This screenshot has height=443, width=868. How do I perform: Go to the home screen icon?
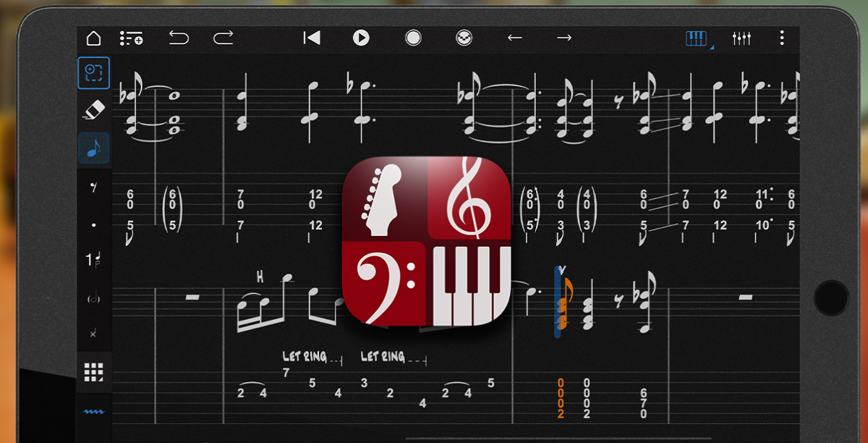coord(93,38)
